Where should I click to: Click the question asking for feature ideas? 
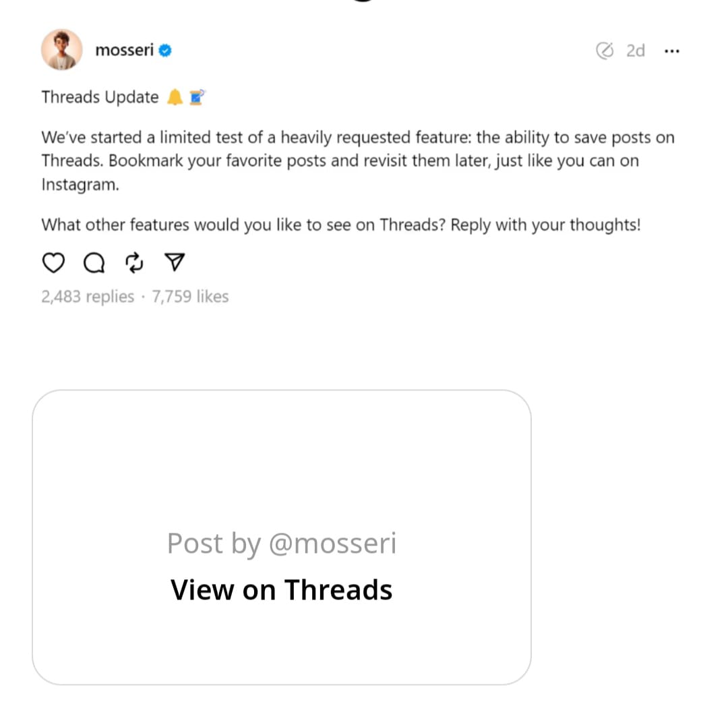(340, 225)
